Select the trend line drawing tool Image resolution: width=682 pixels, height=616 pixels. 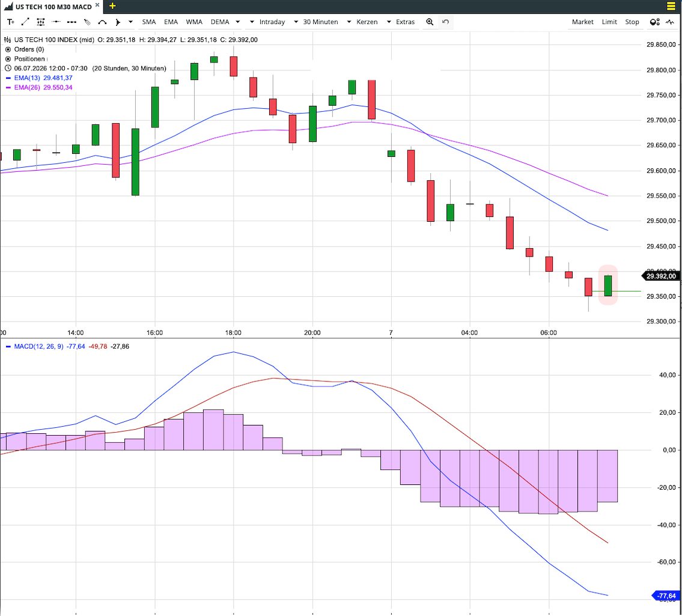(25, 22)
